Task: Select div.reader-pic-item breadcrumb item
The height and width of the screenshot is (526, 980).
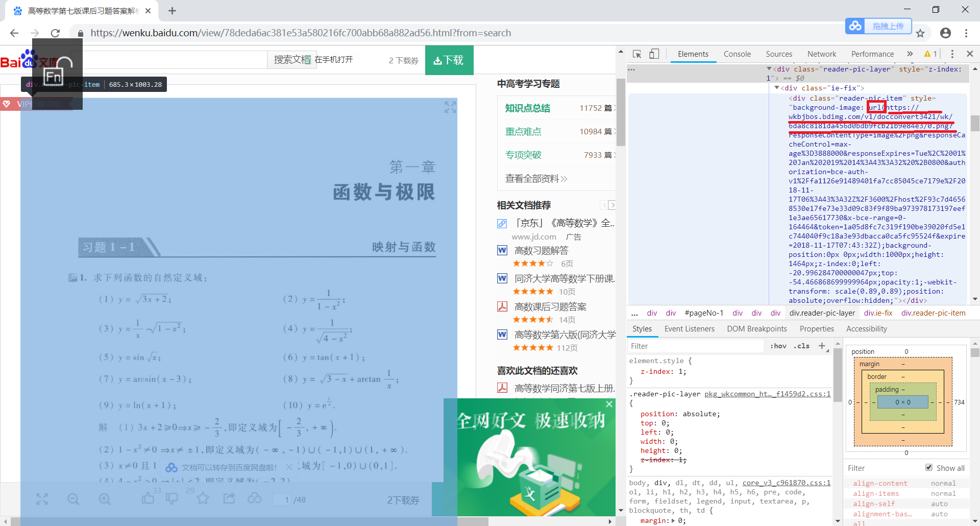Action: coord(933,313)
